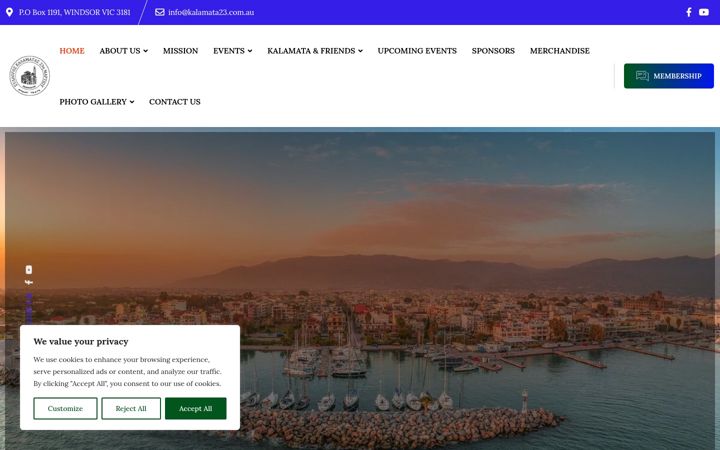720x450 pixels.
Task: Click the chat icon in Membership button
Action: (642, 76)
